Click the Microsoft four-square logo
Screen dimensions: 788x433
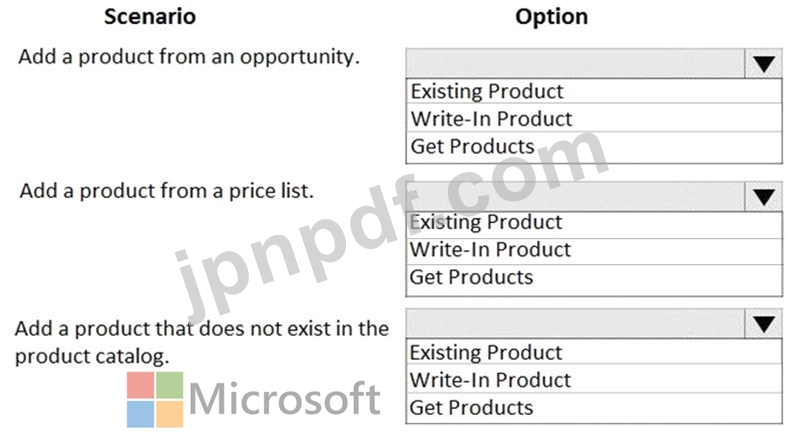point(155,399)
